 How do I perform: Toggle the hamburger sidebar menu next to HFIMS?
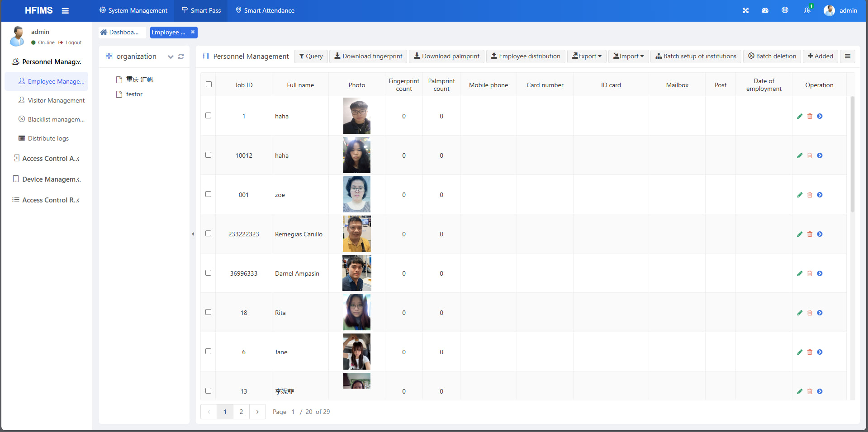click(65, 10)
